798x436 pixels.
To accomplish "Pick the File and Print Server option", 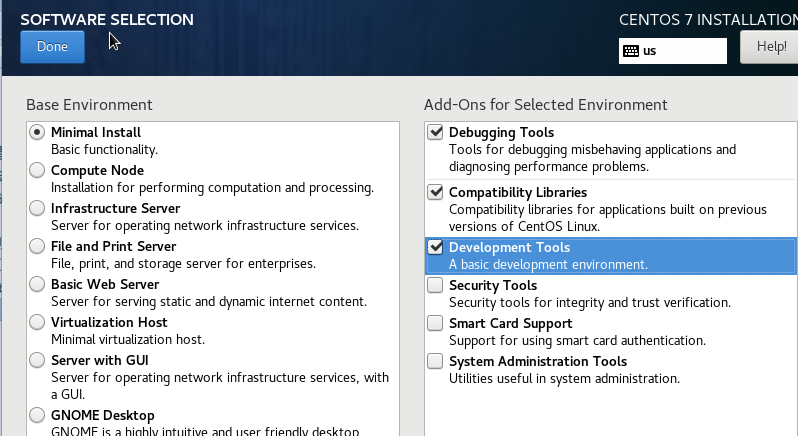I will pyautogui.click(x=37, y=246).
